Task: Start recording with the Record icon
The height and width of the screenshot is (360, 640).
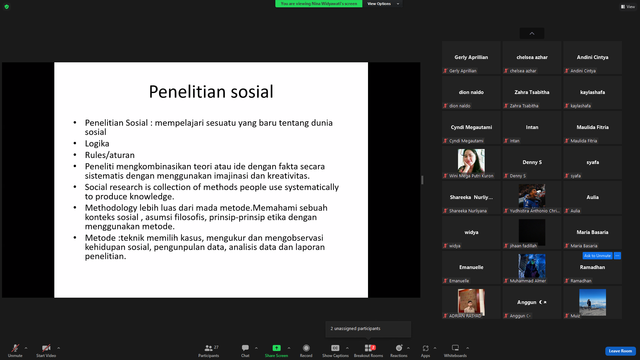Action: [306, 348]
